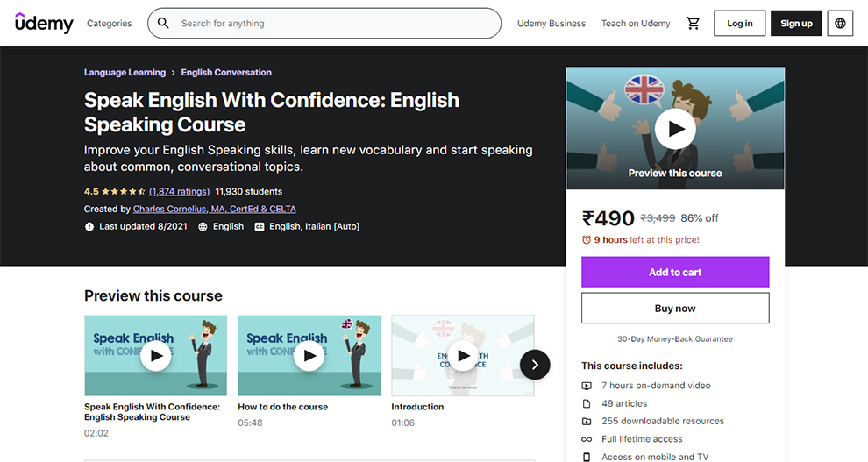Image resolution: width=868 pixels, height=462 pixels.
Task: Click the articles document icon
Action: coord(587,403)
